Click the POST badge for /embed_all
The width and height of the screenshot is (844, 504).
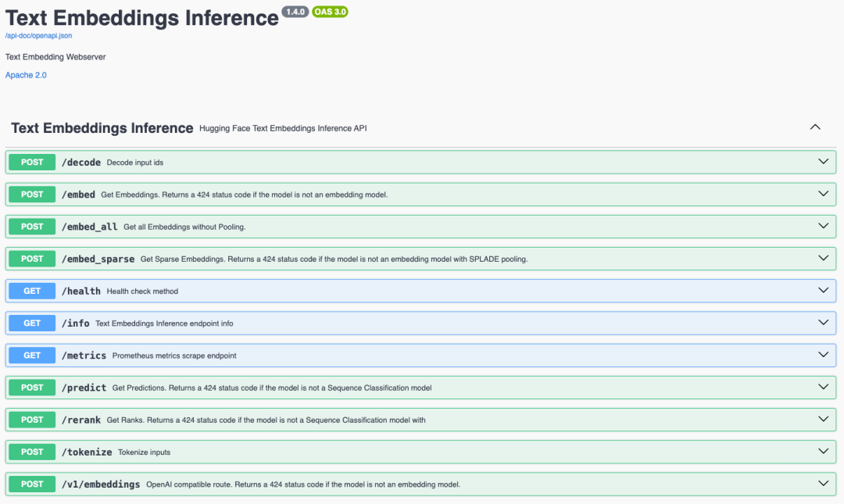(32, 227)
